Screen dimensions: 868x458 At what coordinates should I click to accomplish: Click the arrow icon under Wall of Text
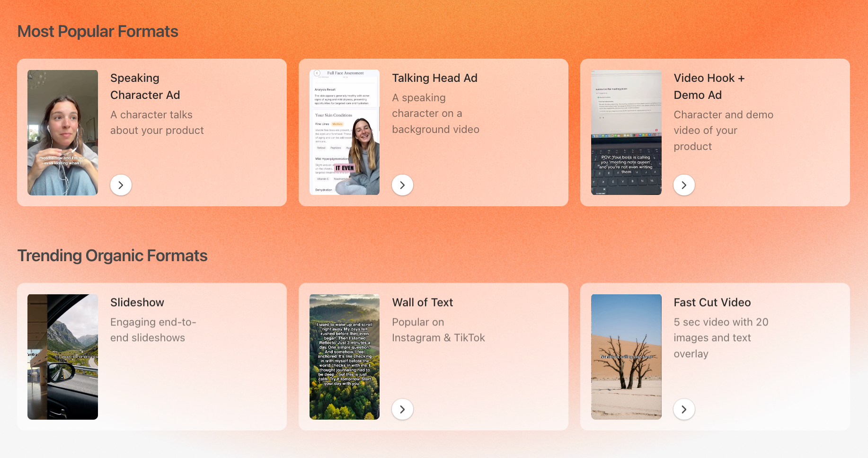click(402, 409)
